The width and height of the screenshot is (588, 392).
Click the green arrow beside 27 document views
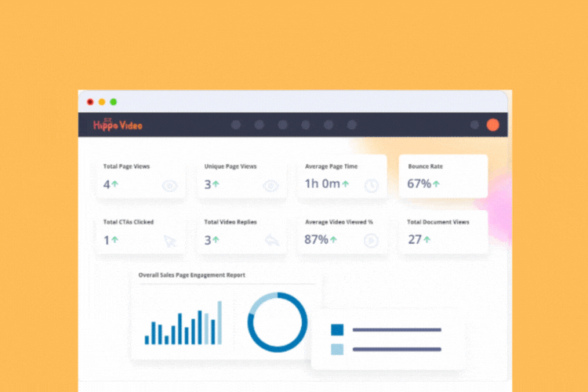tap(426, 239)
